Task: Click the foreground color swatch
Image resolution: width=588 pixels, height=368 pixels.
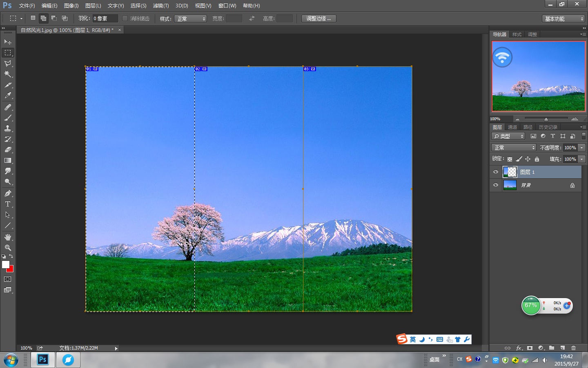Action: [x=6, y=265]
